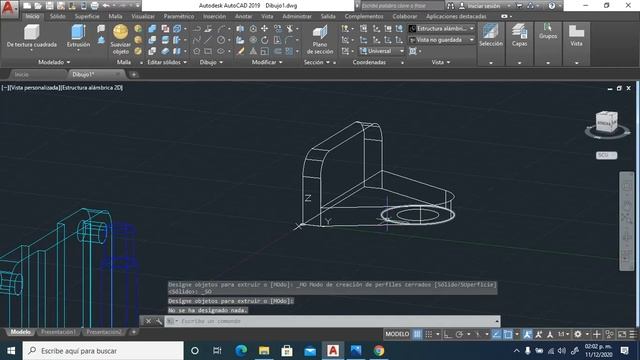Toggle MODELO space button in status bar
Screen dimensions: 640x360
click(x=397, y=334)
